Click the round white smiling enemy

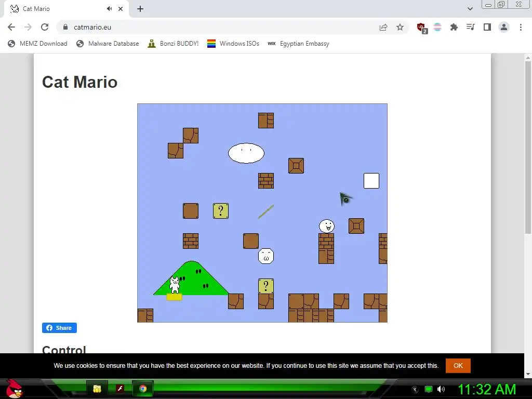pyautogui.click(x=327, y=226)
